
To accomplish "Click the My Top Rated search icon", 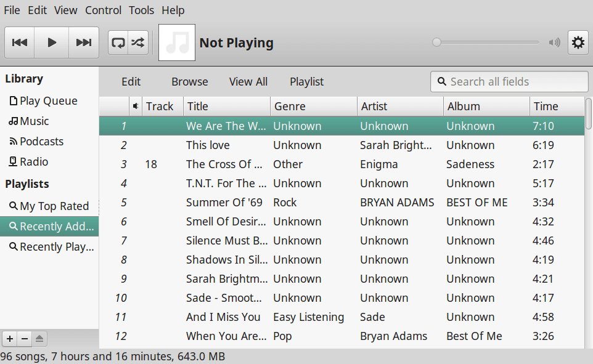I will 13,206.
